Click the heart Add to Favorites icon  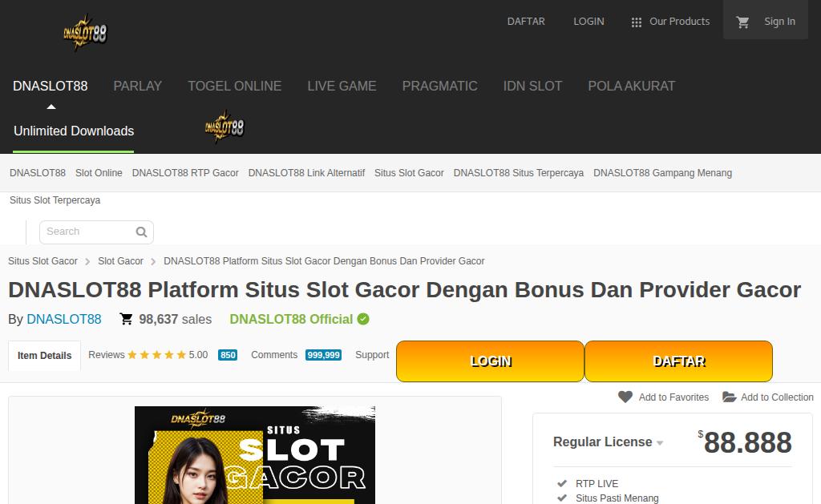(625, 397)
